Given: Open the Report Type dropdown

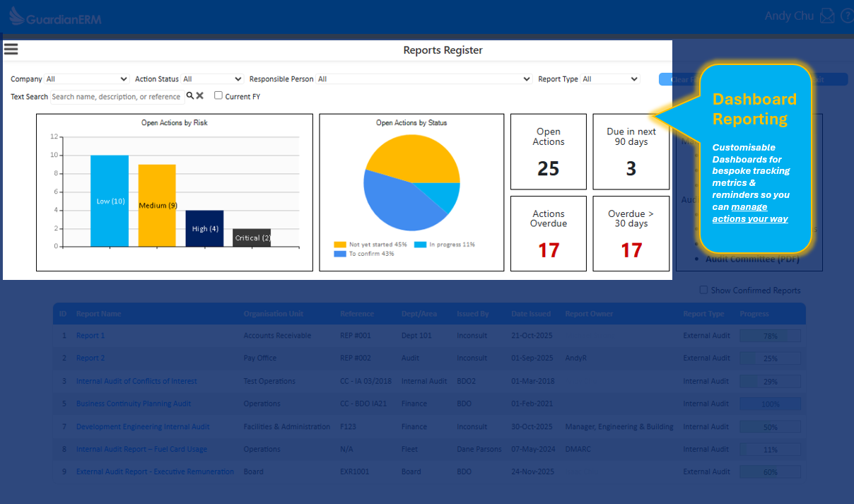Looking at the screenshot, I should pos(609,79).
